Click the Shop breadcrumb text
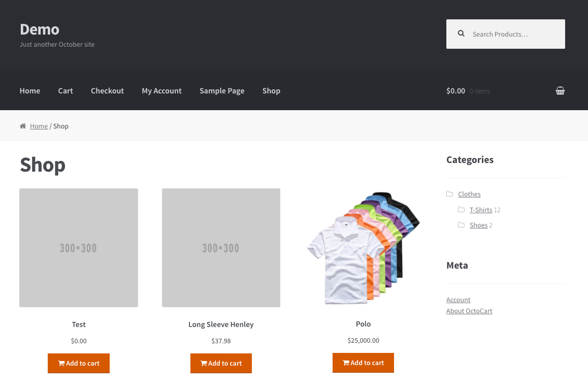This screenshot has height=392, width=588. [x=61, y=126]
